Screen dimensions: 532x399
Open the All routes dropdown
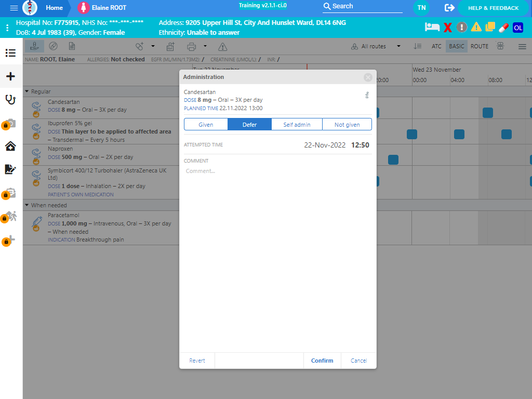[376, 46]
